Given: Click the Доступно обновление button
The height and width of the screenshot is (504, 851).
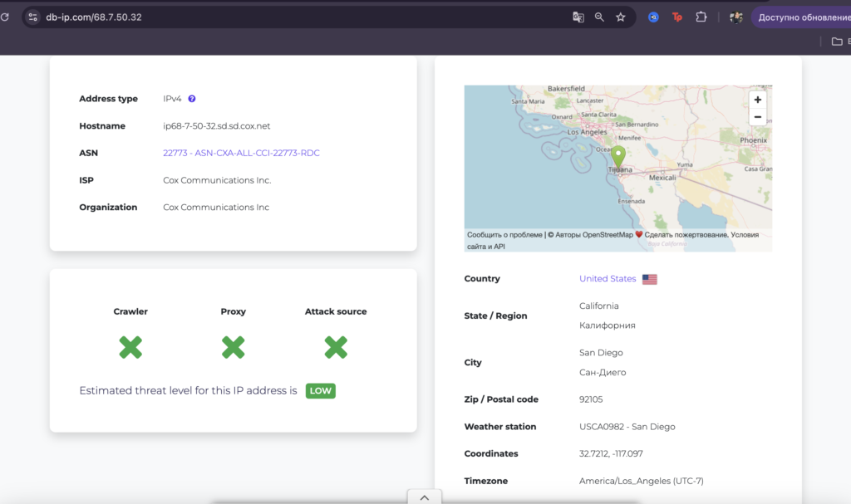Looking at the screenshot, I should [x=802, y=17].
